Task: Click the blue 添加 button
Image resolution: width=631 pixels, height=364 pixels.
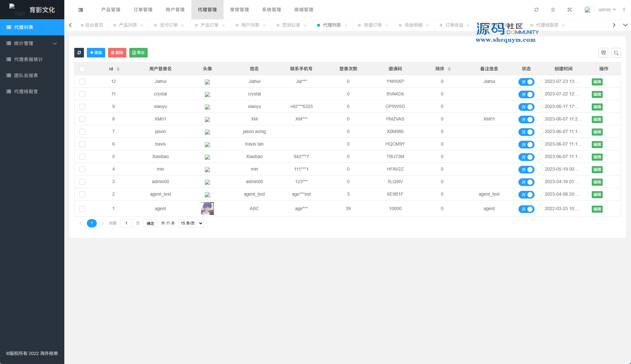Action: click(96, 53)
